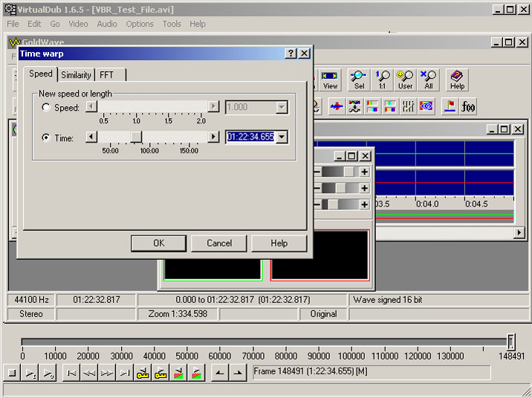Click the Time slider left arrow
This screenshot has width=532, height=398.
pyautogui.click(x=91, y=137)
